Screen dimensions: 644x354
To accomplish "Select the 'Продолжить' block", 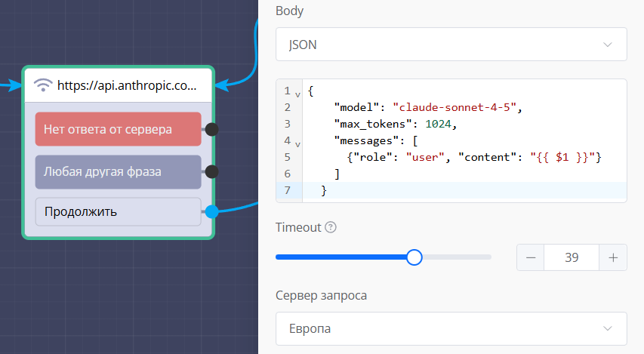I will pos(119,212).
